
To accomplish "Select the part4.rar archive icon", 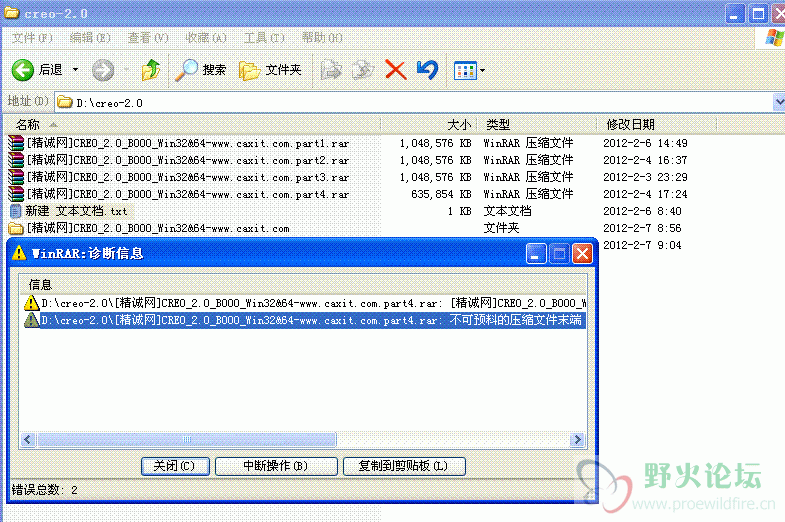I will (x=16, y=194).
